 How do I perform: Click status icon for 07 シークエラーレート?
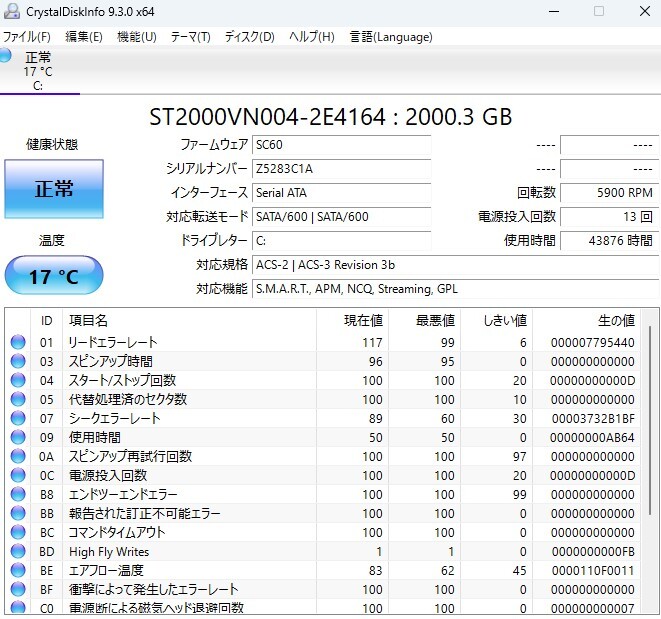click(x=18, y=418)
